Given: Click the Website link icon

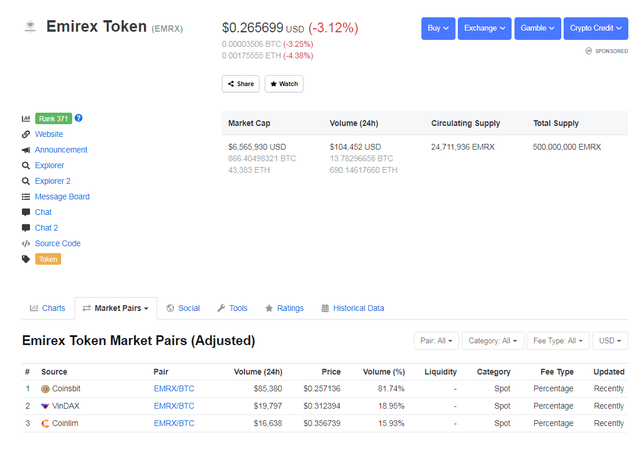Looking at the screenshot, I should [x=26, y=134].
